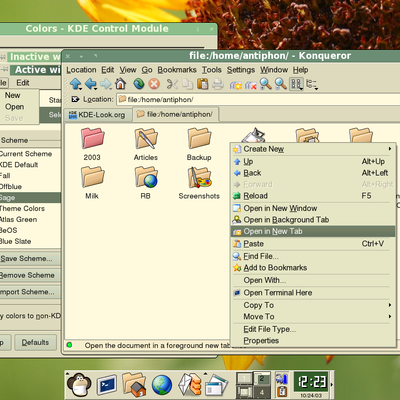Select the Backup folder icon
400x400 pixels.
[199, 138]
